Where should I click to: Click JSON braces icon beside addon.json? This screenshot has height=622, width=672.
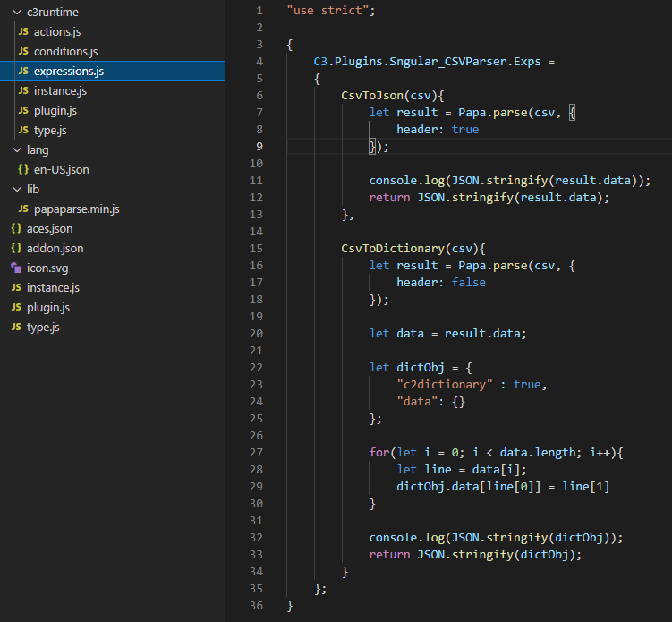pyautogui.click(x=16, y=249)
